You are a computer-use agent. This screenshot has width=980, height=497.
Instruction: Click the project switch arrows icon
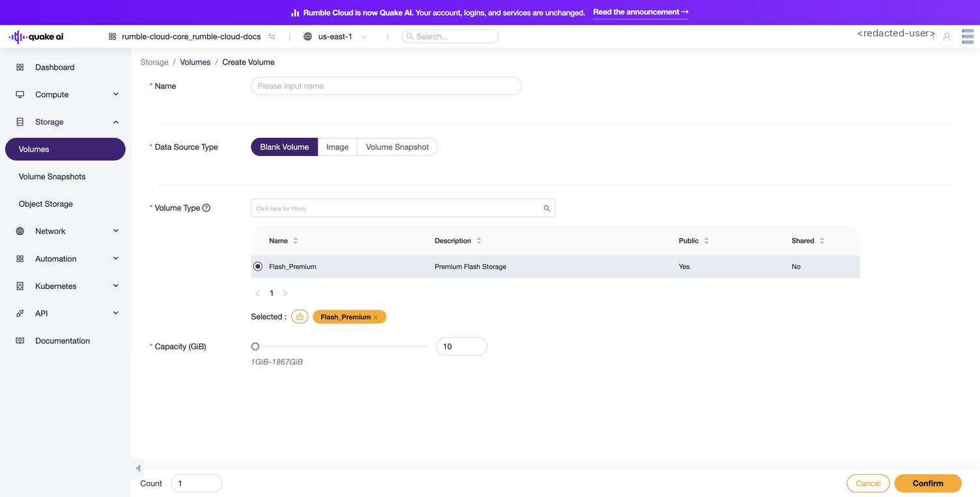click(x=272, y=36)
